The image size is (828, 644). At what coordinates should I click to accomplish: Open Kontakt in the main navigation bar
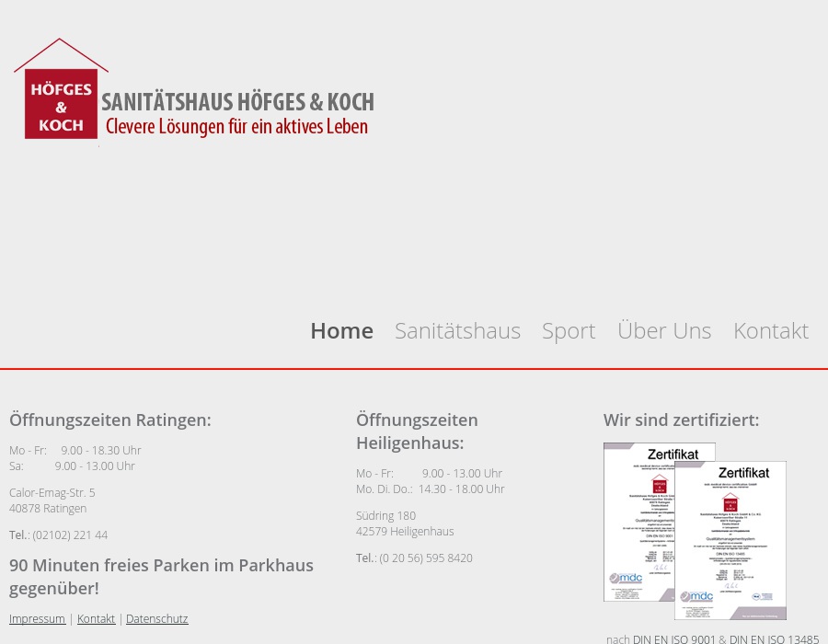coord(770,330)
